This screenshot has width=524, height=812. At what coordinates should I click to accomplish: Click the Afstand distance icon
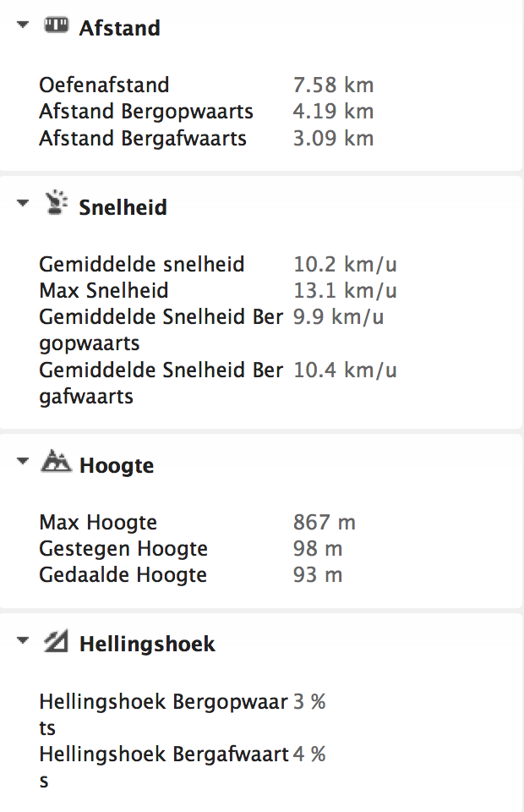tap(57, 25)
